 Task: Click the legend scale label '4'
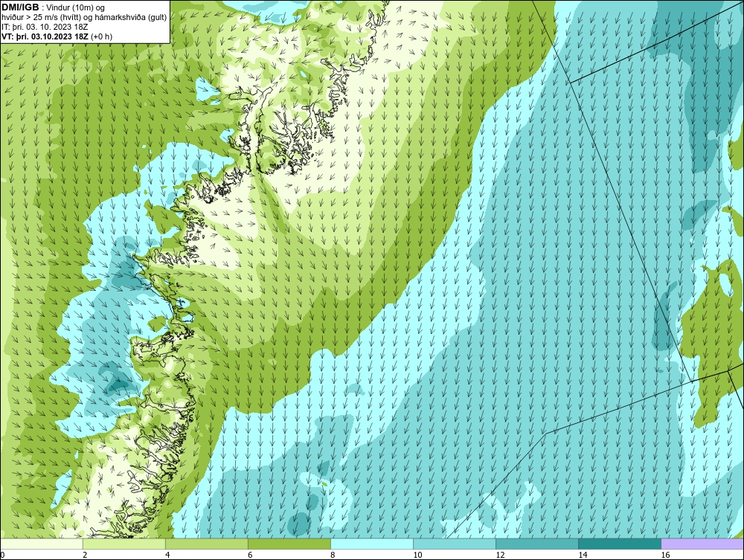167,555
